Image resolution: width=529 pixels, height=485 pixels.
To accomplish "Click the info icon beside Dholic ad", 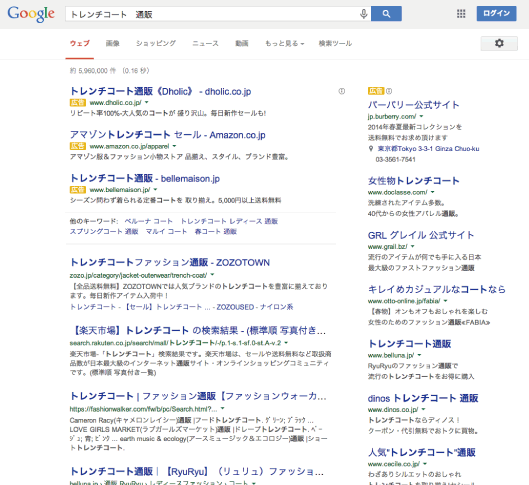I will pos(342,91).
